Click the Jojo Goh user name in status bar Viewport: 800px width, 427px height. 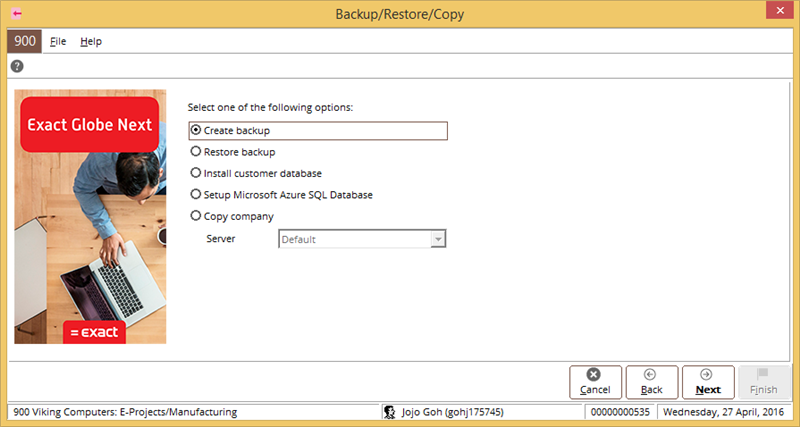[453, 412]
